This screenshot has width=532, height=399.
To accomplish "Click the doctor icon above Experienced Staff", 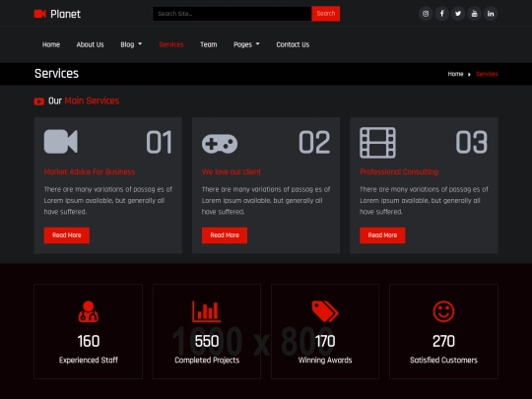I will pos(89,311).
